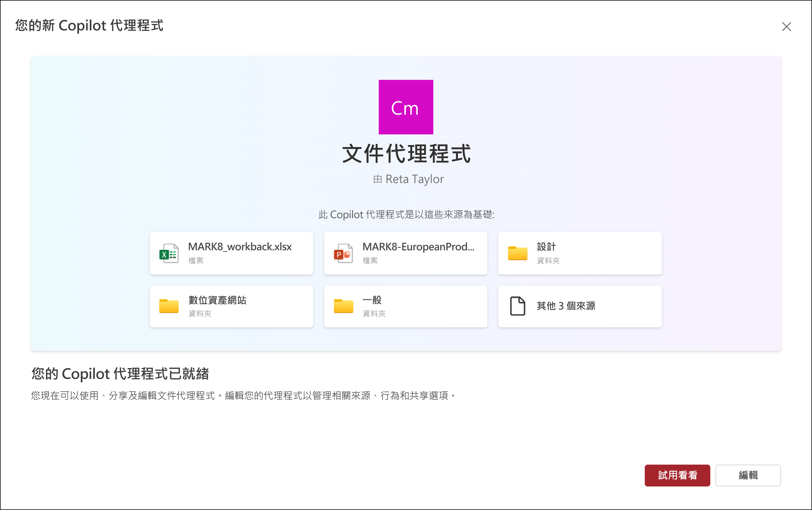This screenshot has width=812, height=510.
Task: Click the agent title 文件代理程式
Action: click(406, 154)
